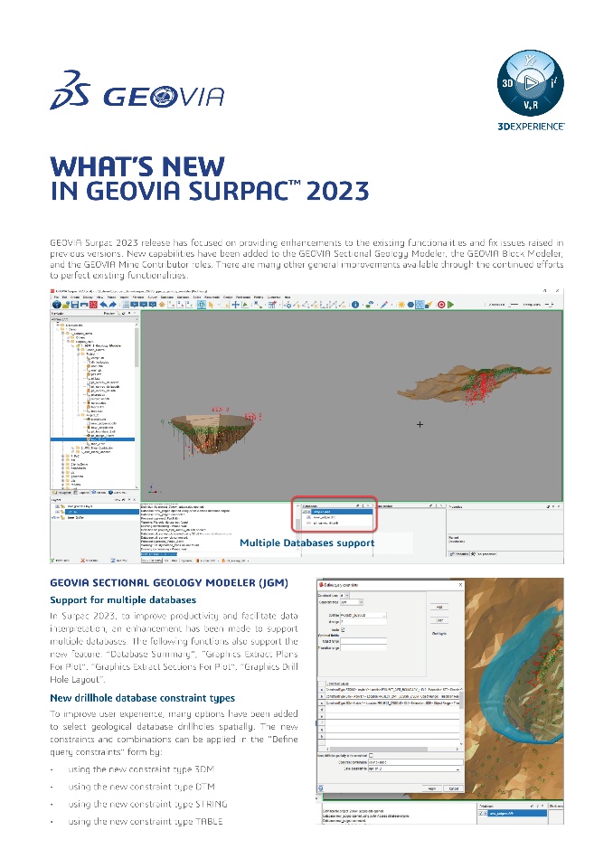The width and height of the screenshot is (613, 868).
Task: Click the Clear button in constraints dialog
Action: [x=439, y=620]
